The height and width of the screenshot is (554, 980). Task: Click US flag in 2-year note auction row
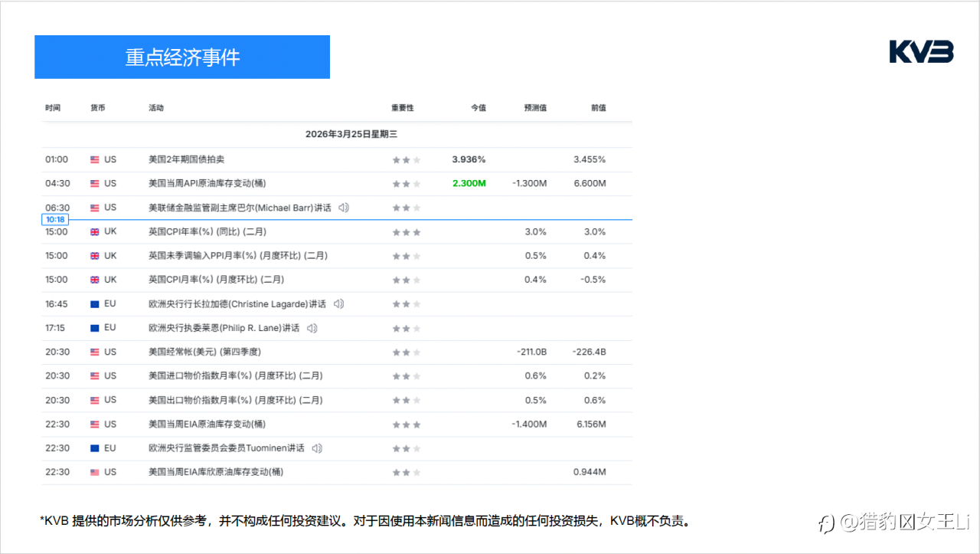pyautogui.click(x=95, y=160)
